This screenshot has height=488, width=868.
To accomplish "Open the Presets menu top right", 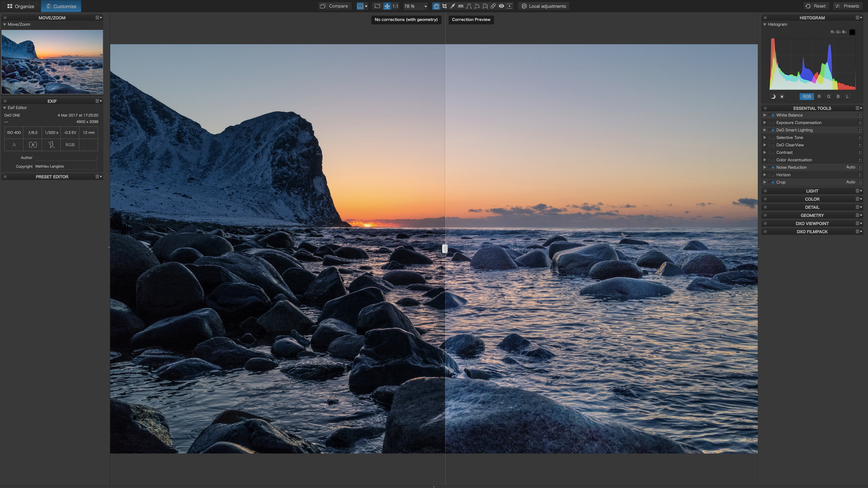I will pos(848,6).
